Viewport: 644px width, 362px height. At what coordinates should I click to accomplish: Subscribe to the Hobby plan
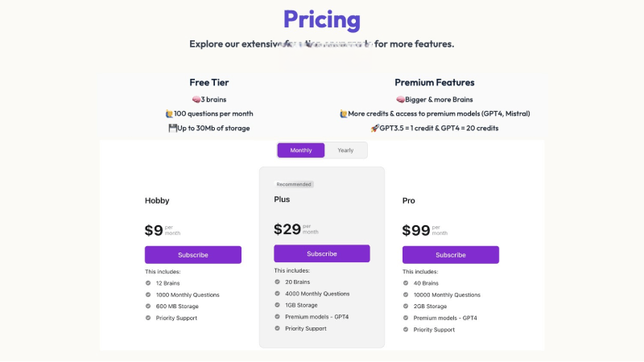point(193,255)
